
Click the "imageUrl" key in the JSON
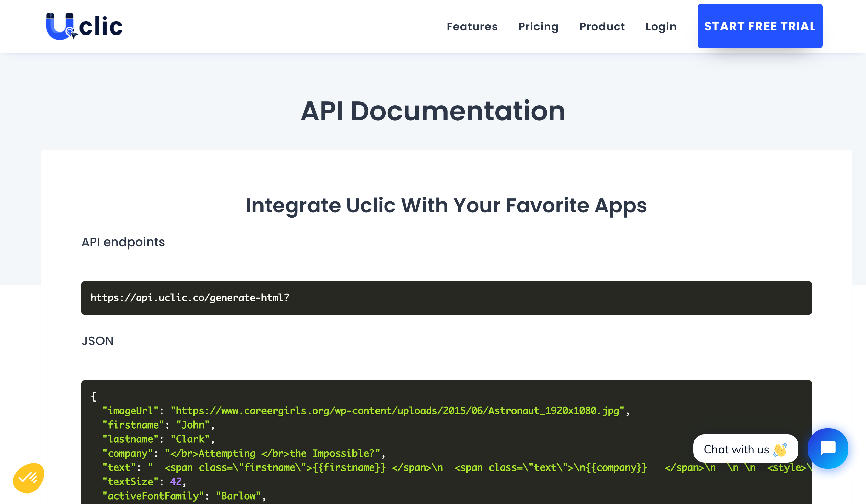[130, 411]
